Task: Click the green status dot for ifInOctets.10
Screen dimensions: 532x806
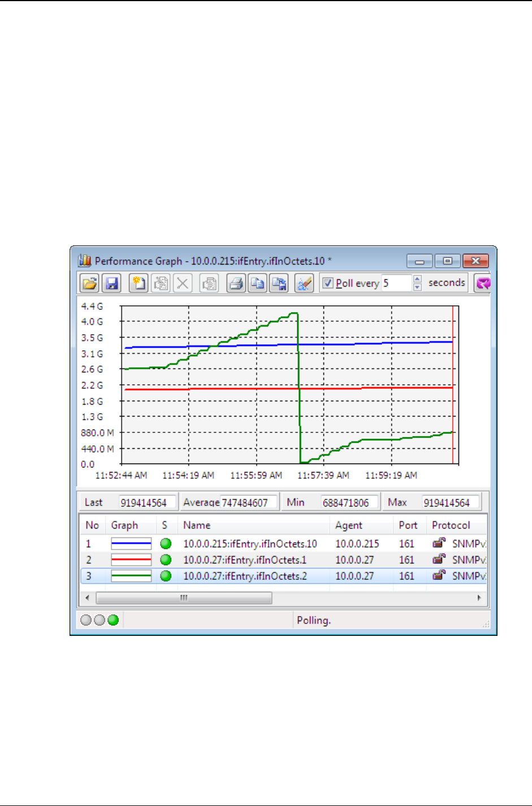Action: click(166, 544)
